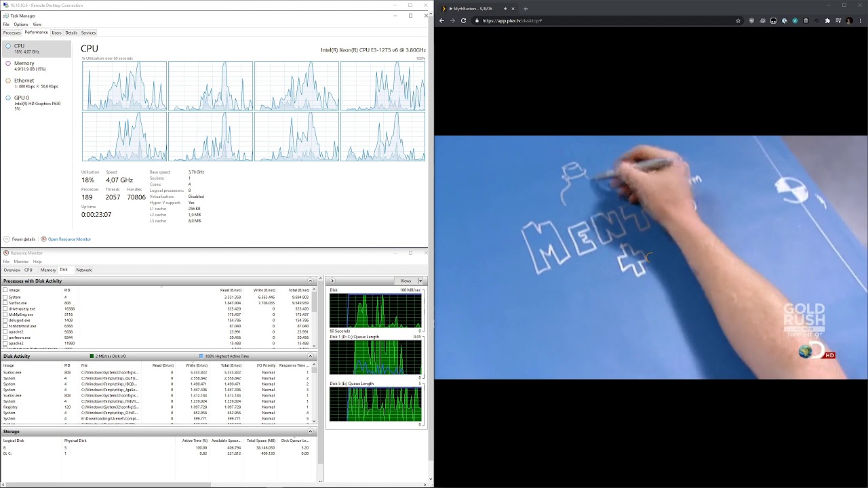The height and width of the screenshot is (488, 868).
Task: Check the box for deluged.exe process
Action: tap(5, 321)
